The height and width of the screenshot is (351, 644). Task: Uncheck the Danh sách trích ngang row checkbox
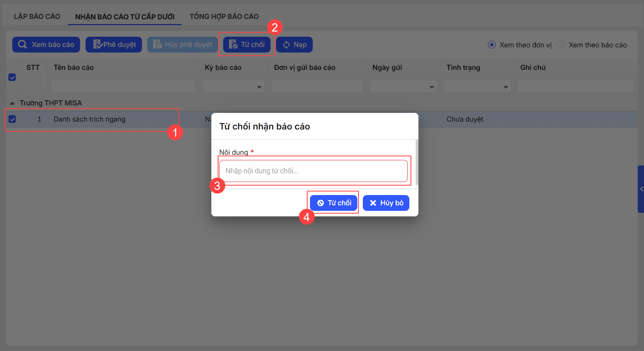(x=12, y=119)
